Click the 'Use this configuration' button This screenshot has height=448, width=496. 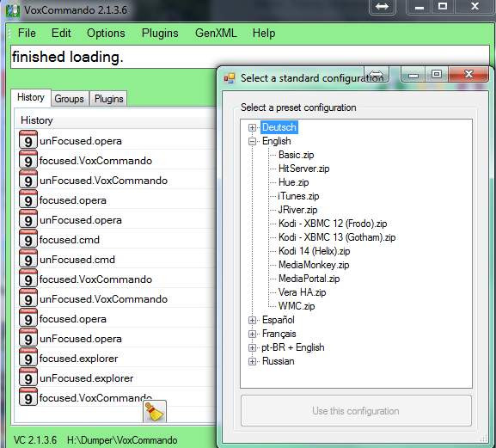(356, 411)
